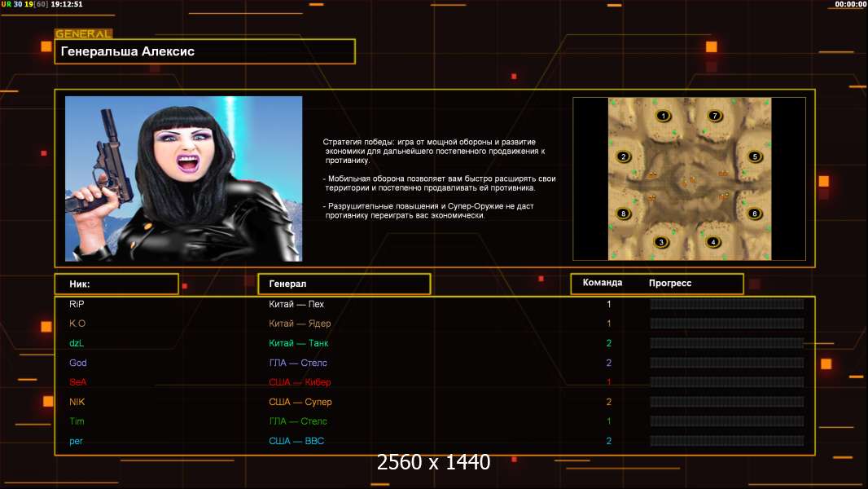
Task: Click the 19:12:51 clock readout
Action: [x=67, y=4]
